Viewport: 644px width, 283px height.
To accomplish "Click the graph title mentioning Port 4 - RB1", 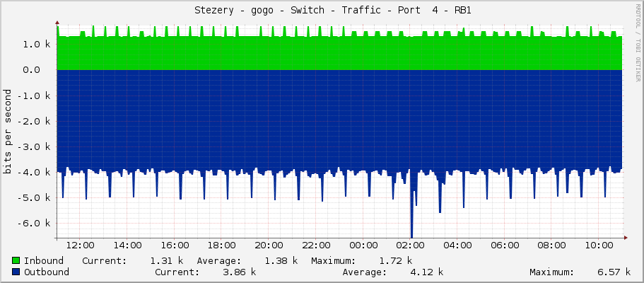I will click(333, 11).
